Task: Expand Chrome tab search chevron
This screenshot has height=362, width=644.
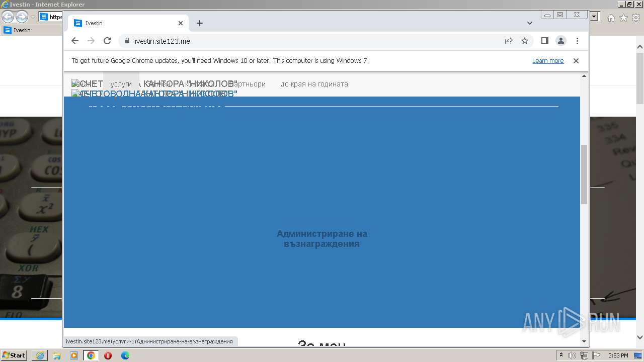Action: pos(530,23)
